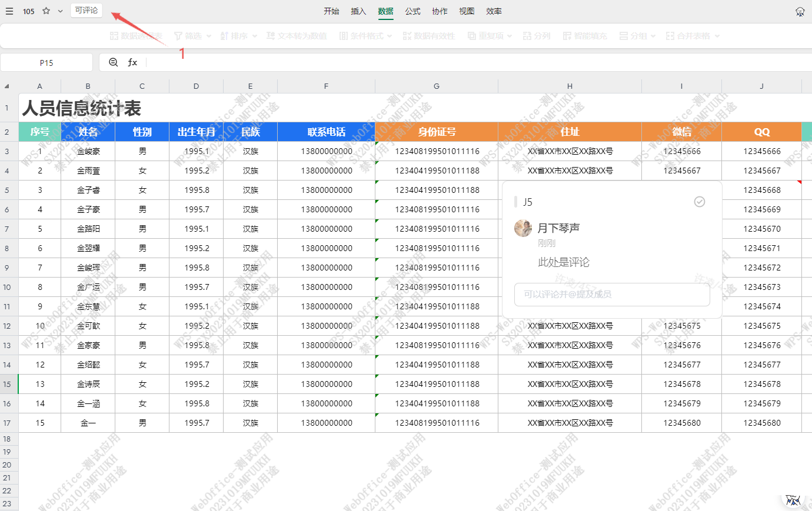Click the floating icon at bottom right
The height and width of the screenshot is (511, 812).
793,500
